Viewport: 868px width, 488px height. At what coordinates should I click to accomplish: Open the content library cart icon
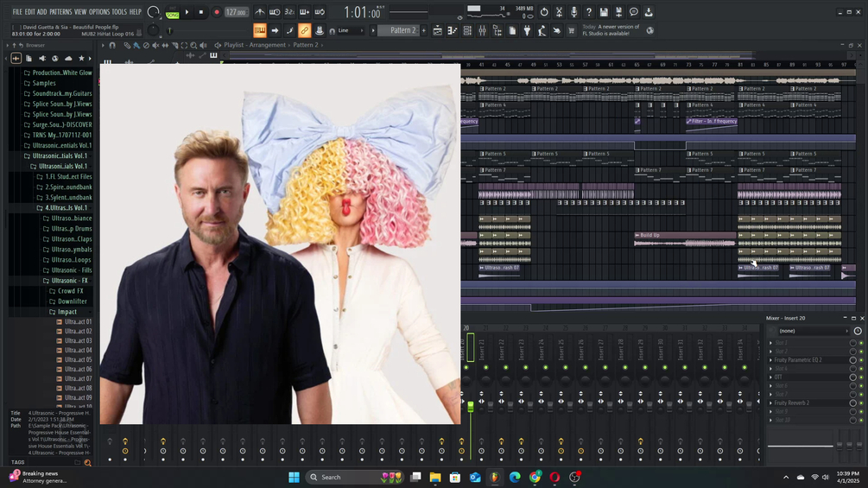(571, 30)
